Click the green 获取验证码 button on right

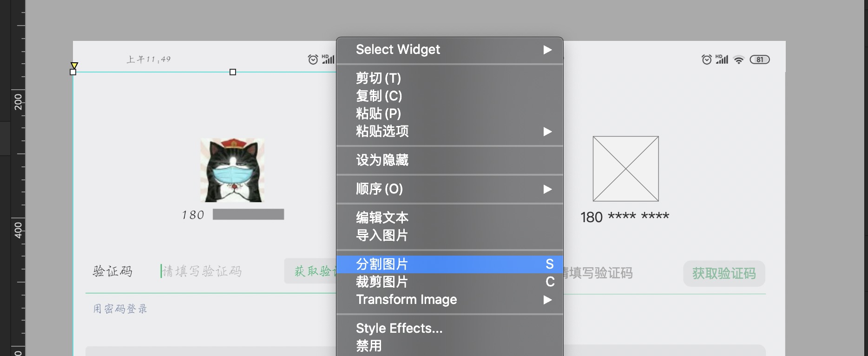click(x=723, y=273)
